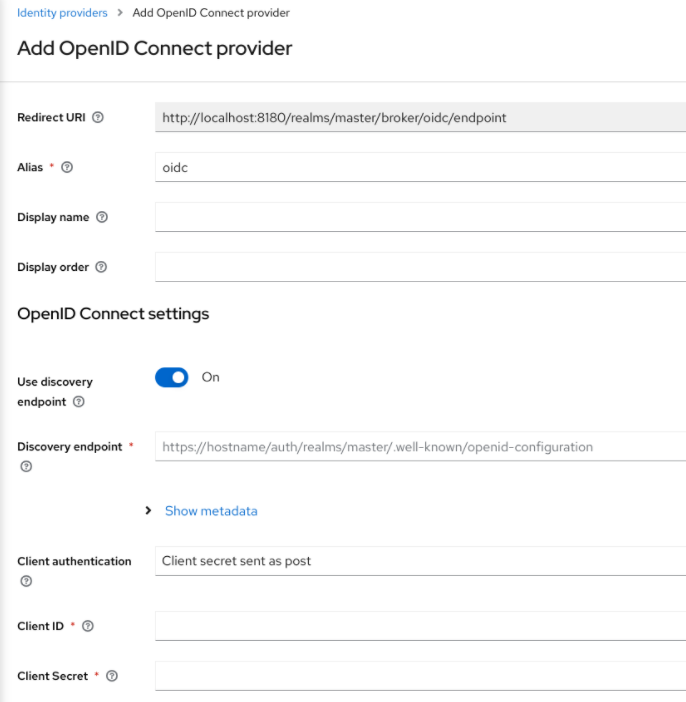Click the Discovery endpoint URL field
686x702 pixels.
(420, 447)
